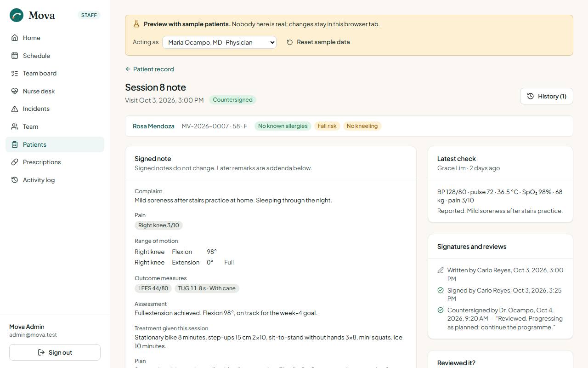Navigate to Incidents
This screenshot has height=368, width=588.
(x=55, y=109)
